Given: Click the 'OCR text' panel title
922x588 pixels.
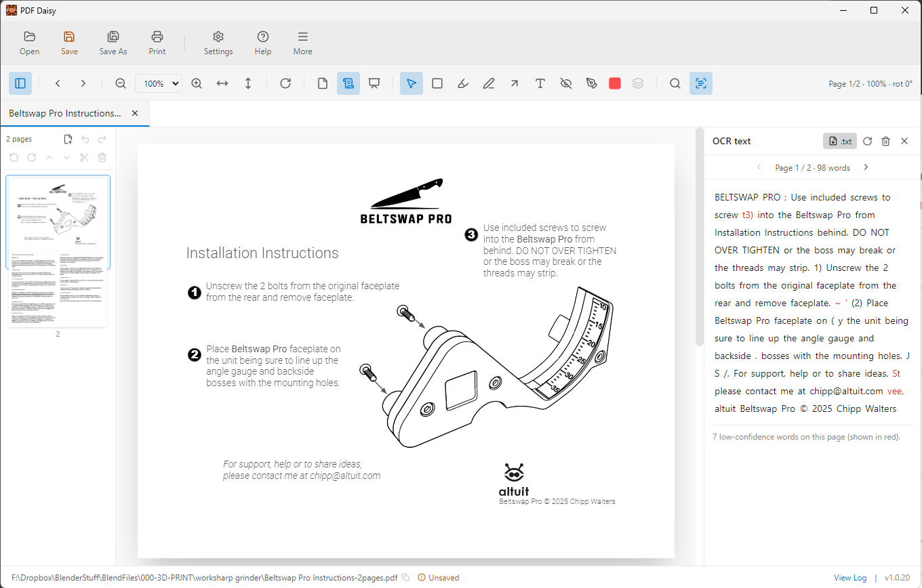Looking at the screenshot, I should coord(731,141).
